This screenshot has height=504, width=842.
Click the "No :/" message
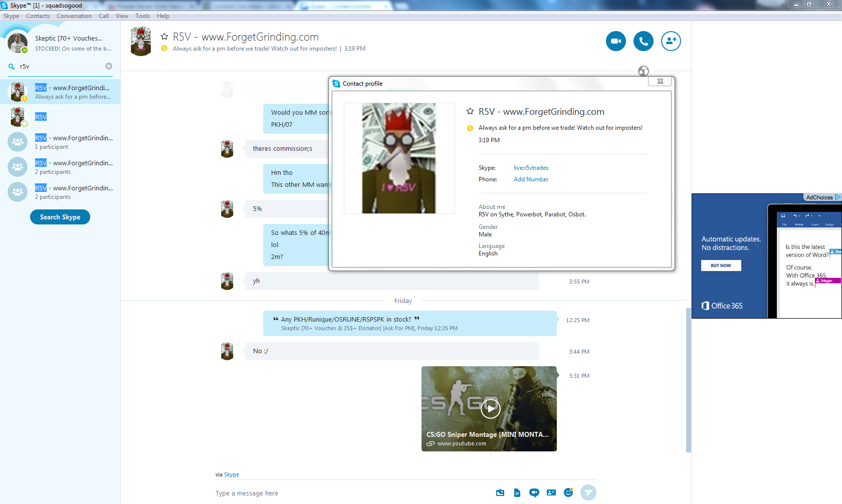tap(391, 351)
